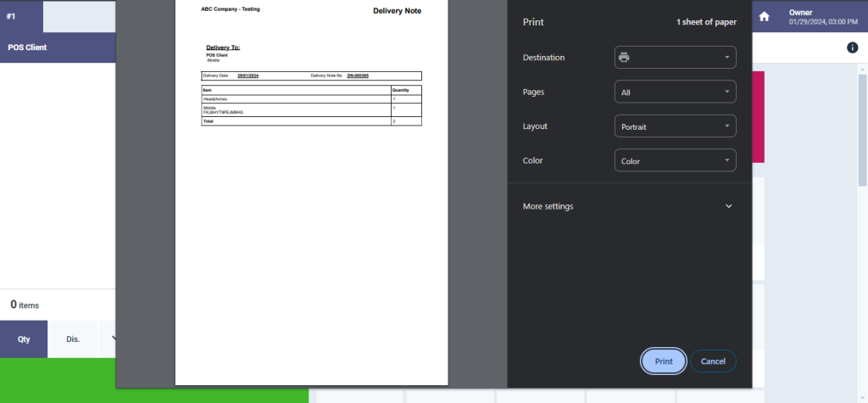Open the Pages dropdown set to All
Image resolution: width=868 pixels, height=403 pixels.
676,92
